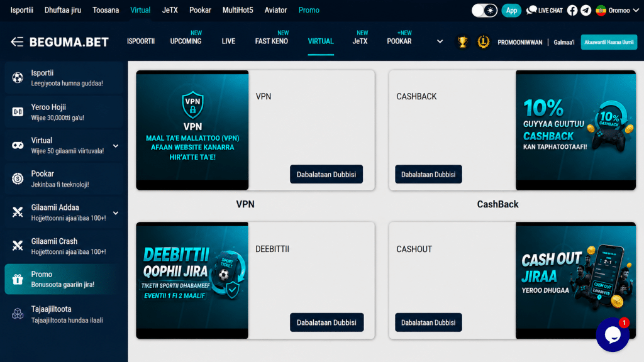Click the poker chip Pookar sidebar icon

coord(18,178)
